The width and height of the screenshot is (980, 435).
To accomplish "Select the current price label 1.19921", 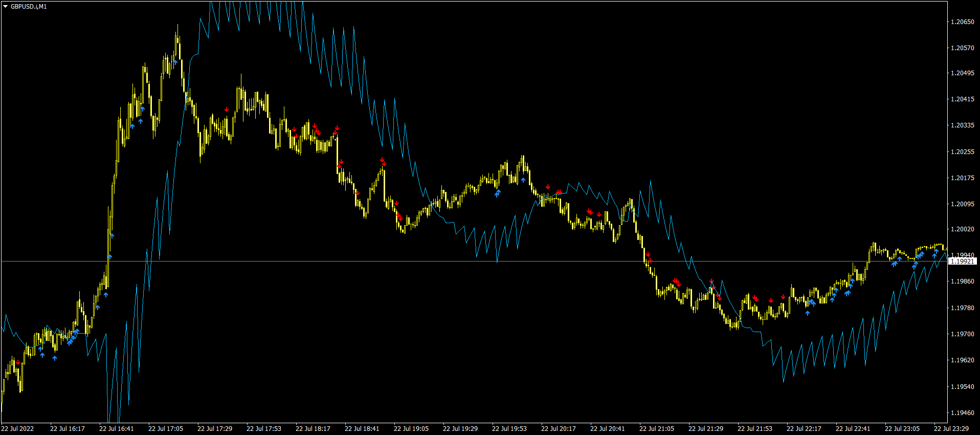I will tap(963, 262).
